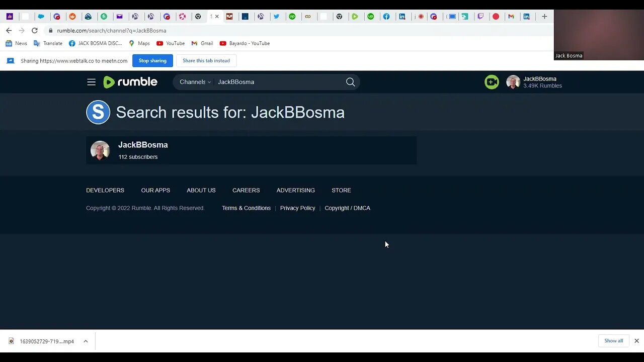Open the STORE footer link
Viewport: 644px width, 362px height.
[341, 191]
